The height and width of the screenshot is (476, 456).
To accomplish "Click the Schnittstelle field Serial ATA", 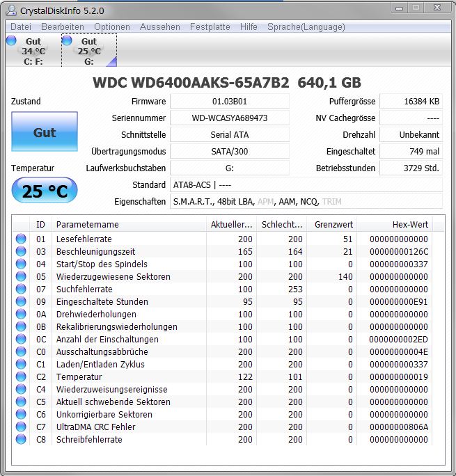I will pyautogui.click(x=230, y=134).
